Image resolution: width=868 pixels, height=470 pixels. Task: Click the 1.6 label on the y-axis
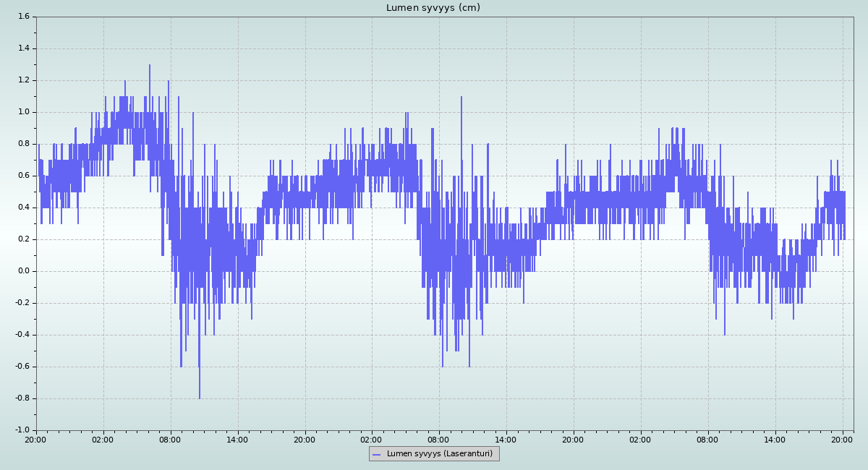coord(23,17)
